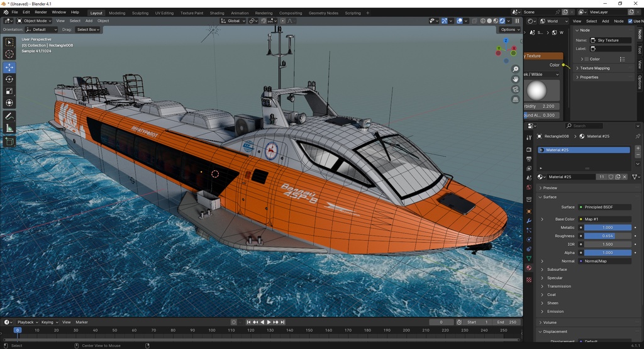Adjust the Roughness slider value
644x349 pixels.
point(608,236)
